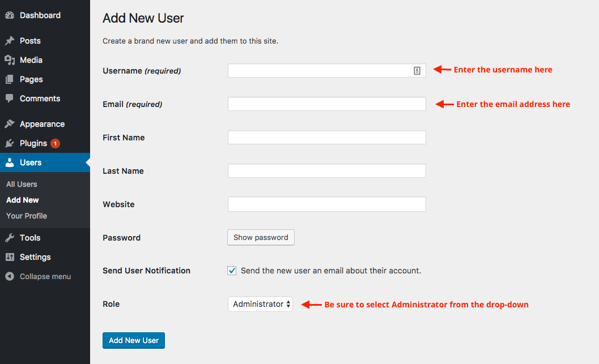Go to Your Profile submenu item
The height and width of the screenshot is (364, 599).
click(27, 216)
